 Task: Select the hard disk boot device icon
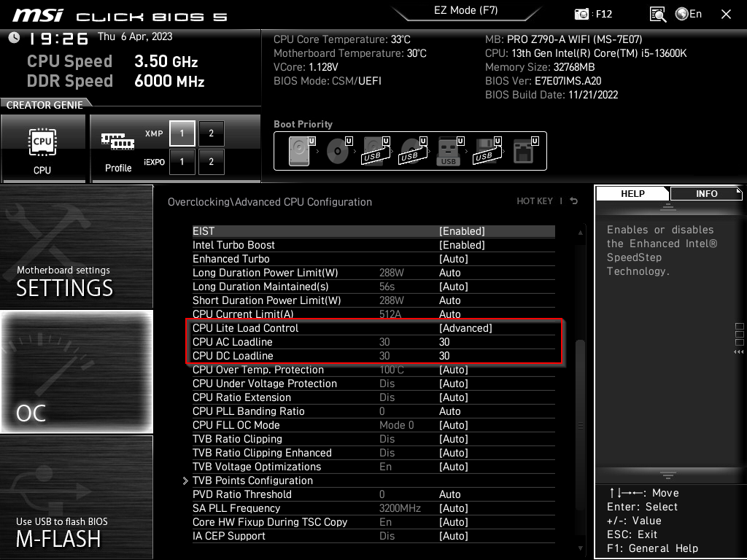[x=301, y=151]
